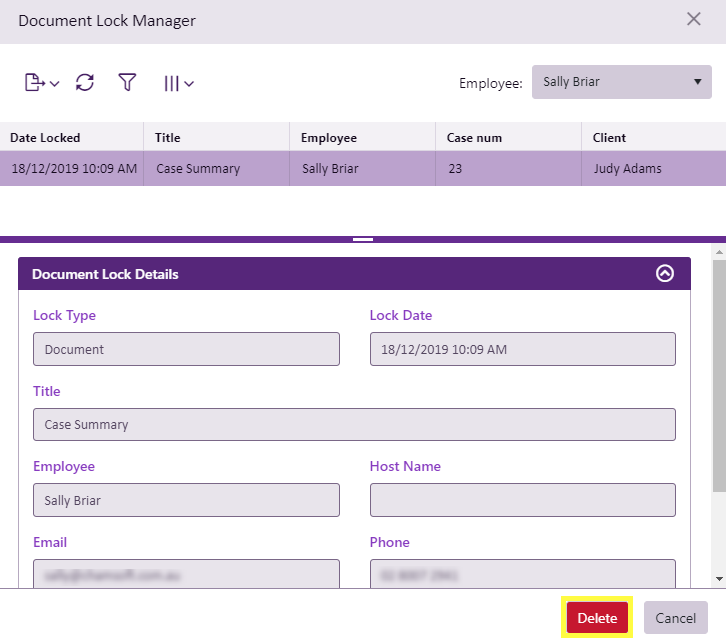Open the export options icon
The height and width of the screenshot is (638, 726).
[x=41, y=83]
